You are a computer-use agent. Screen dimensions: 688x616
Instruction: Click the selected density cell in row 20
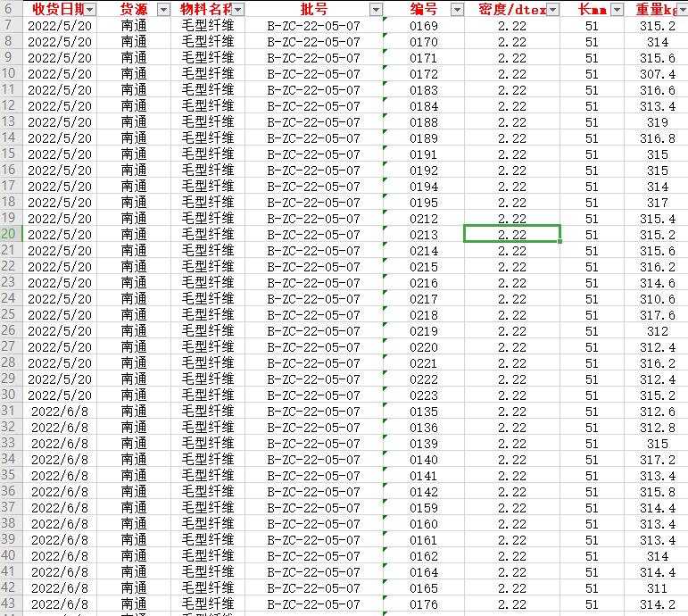(511, 235)
